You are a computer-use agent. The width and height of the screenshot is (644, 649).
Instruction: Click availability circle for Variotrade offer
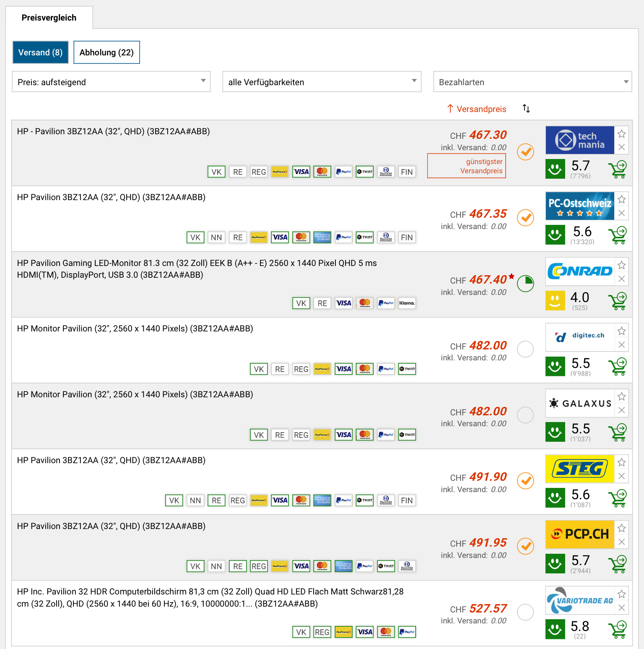pos(525,612)
